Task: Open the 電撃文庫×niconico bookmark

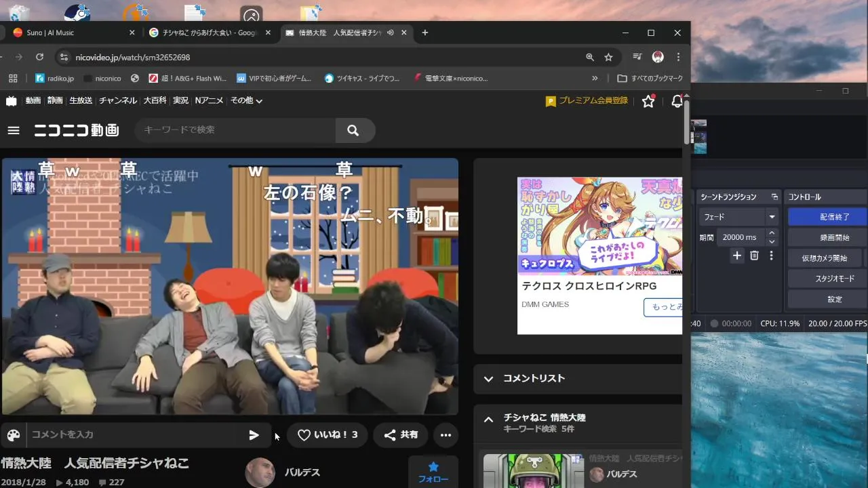Action: (450, 78)
